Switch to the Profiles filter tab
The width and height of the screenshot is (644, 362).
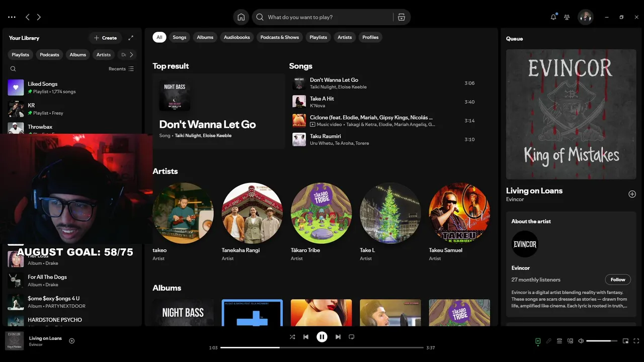pyautogui.click(x=370, y=37)
